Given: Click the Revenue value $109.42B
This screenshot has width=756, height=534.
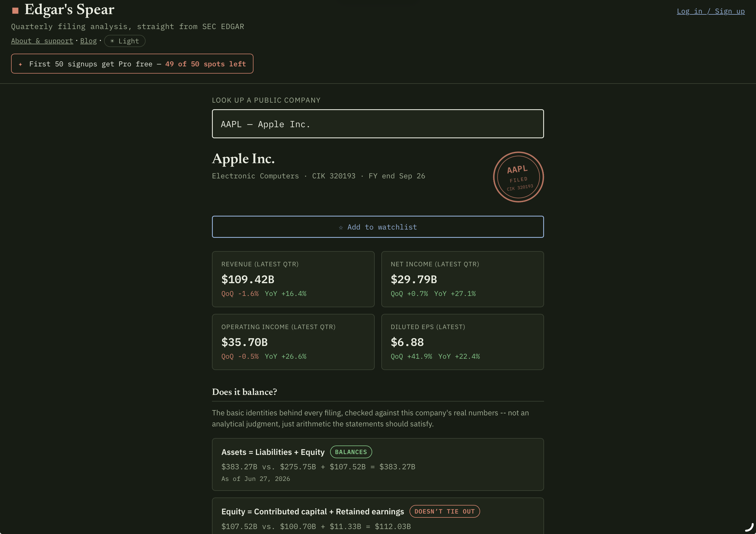Looking at the screenshot, I should [x=248, y=279].
